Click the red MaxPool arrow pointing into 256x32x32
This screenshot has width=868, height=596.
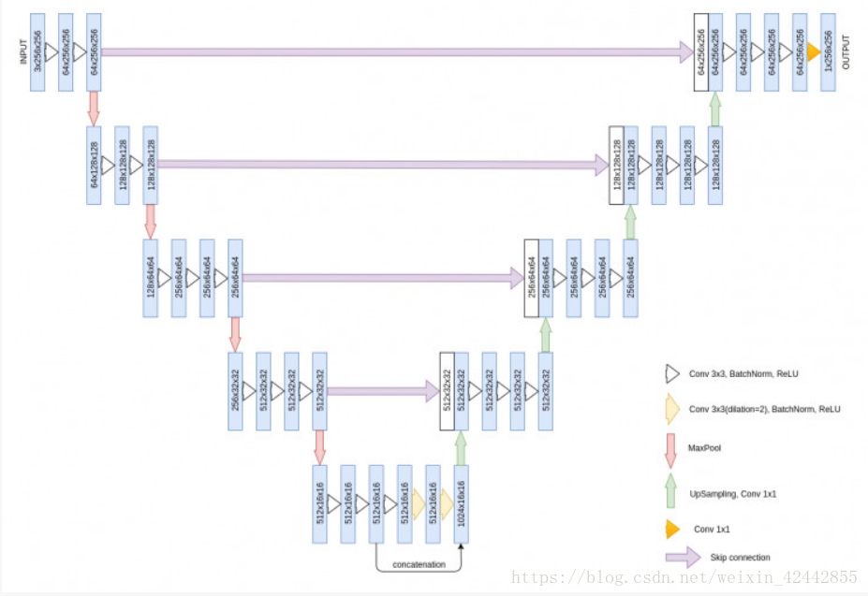tap(235, 335)
